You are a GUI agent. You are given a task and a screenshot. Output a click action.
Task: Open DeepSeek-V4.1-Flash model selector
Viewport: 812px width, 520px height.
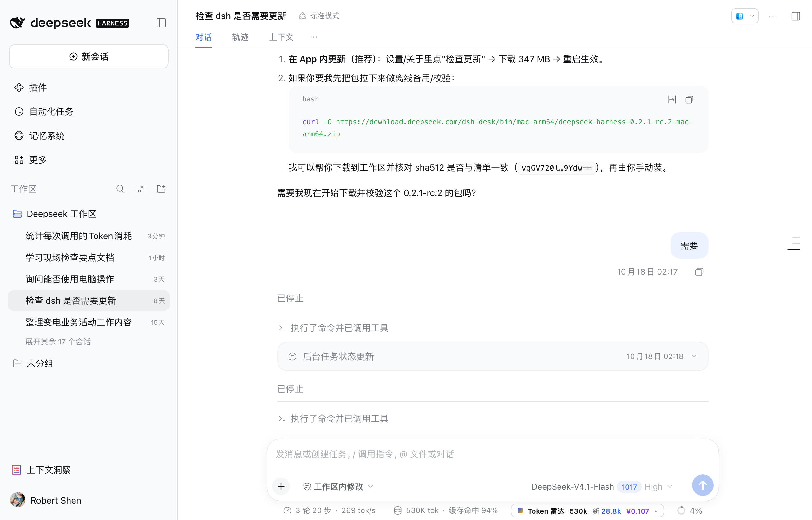tap(602, 487)
